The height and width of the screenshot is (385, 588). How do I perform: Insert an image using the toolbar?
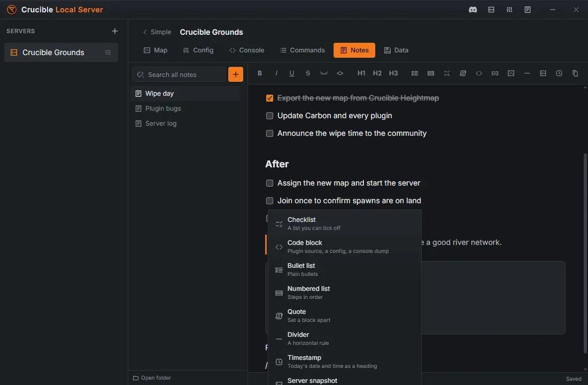[x=510, y=73]
